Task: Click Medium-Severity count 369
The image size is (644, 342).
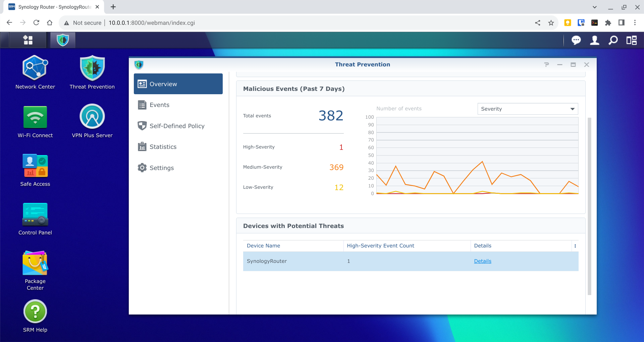Action: (x=336, y=167)
